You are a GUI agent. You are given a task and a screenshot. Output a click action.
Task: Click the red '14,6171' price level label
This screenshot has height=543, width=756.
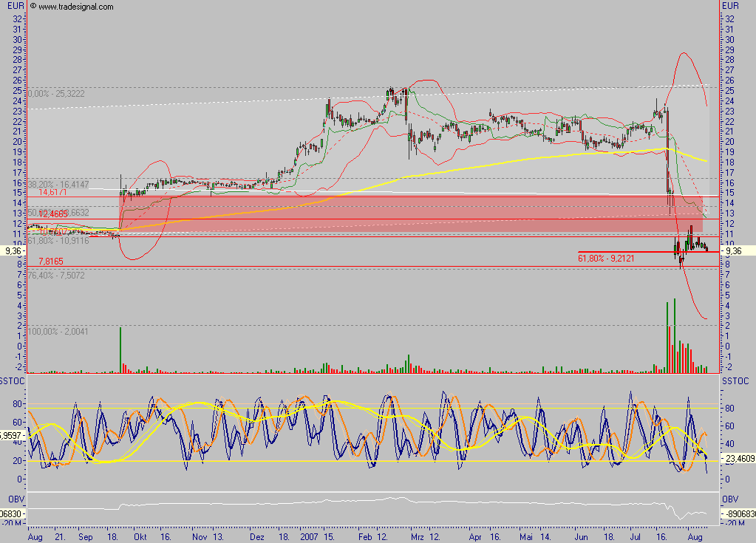[52, 192]
